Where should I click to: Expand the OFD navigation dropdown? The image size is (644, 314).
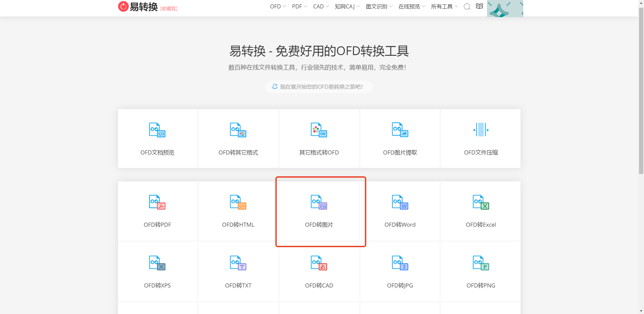pyautogui.click(x=277, y=6)
